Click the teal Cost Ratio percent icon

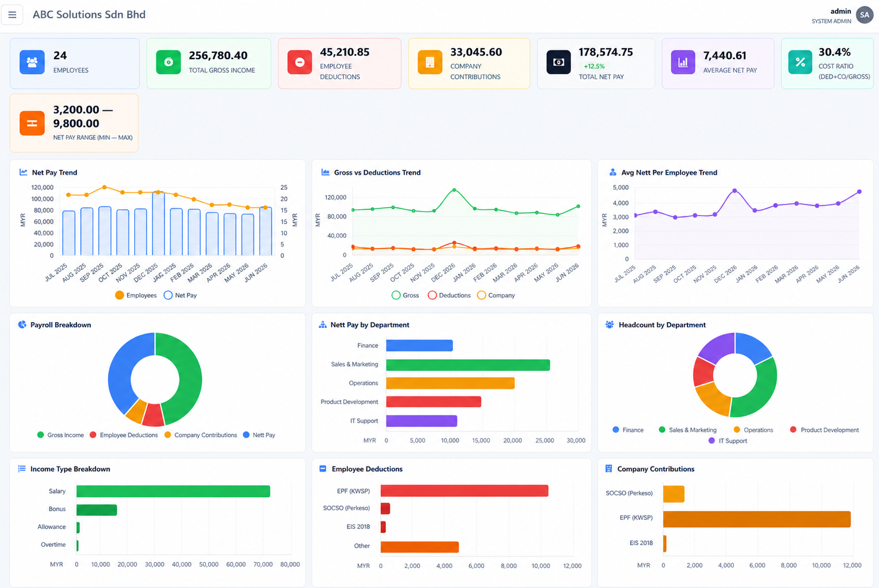tap(800, 62)
